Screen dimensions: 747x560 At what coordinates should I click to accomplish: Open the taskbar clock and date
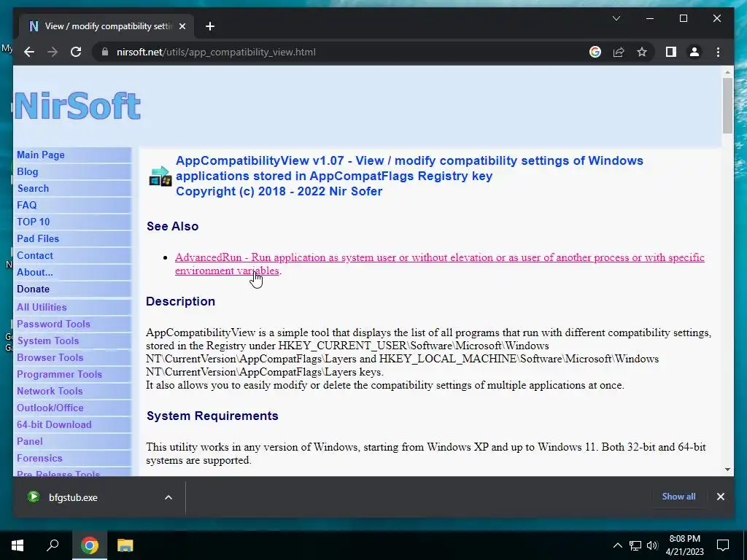click(684, 545)
